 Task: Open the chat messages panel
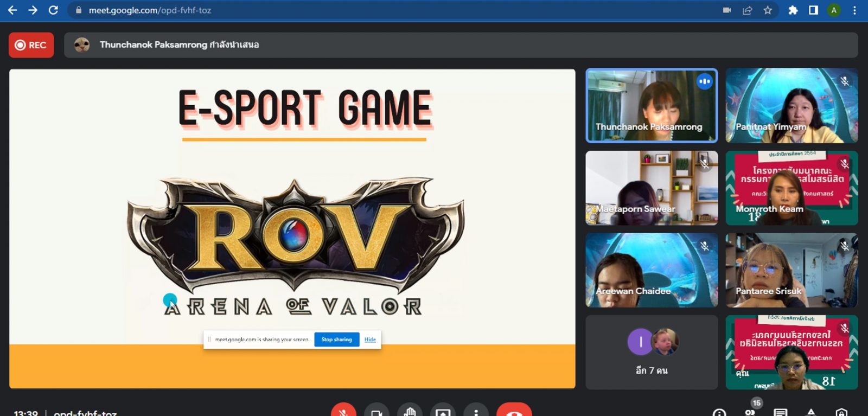tap(780, 413)
